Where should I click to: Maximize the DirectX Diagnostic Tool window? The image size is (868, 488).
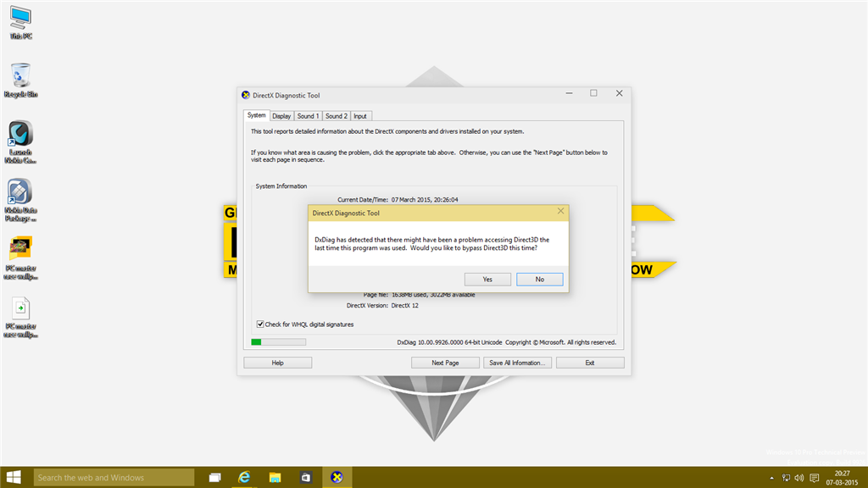[593, 93]
